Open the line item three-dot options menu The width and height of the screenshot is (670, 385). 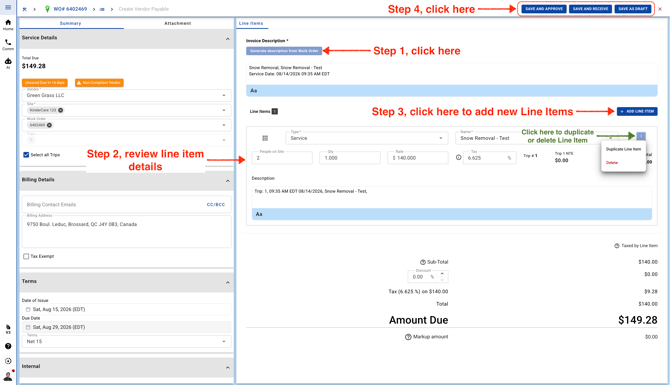[x=641, y=136]
